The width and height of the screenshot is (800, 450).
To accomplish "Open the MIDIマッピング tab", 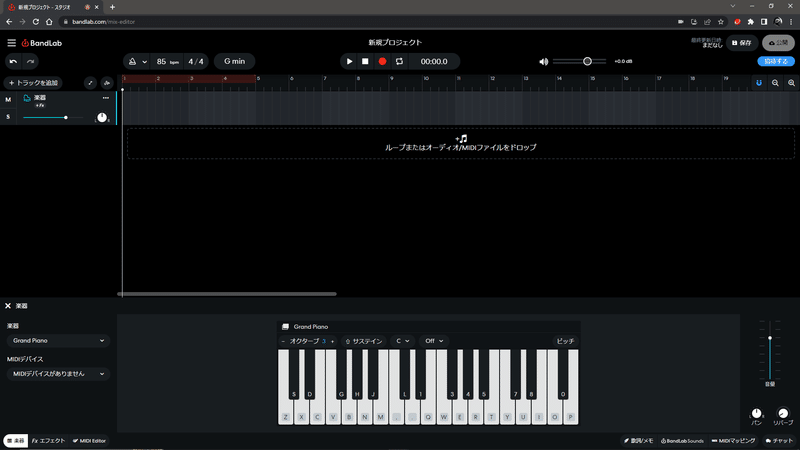I will click(x=734, y=441).
